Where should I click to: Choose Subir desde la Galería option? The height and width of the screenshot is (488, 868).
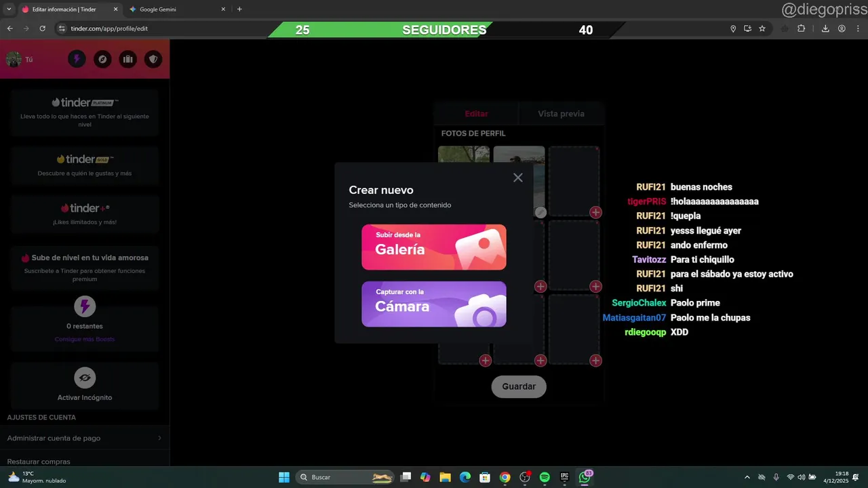pos(434,247)
